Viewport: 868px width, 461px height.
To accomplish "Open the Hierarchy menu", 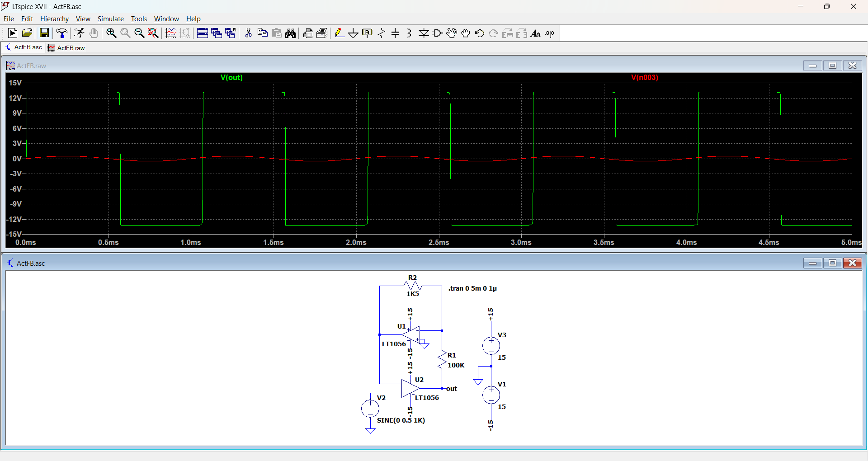I will (54, 19).
